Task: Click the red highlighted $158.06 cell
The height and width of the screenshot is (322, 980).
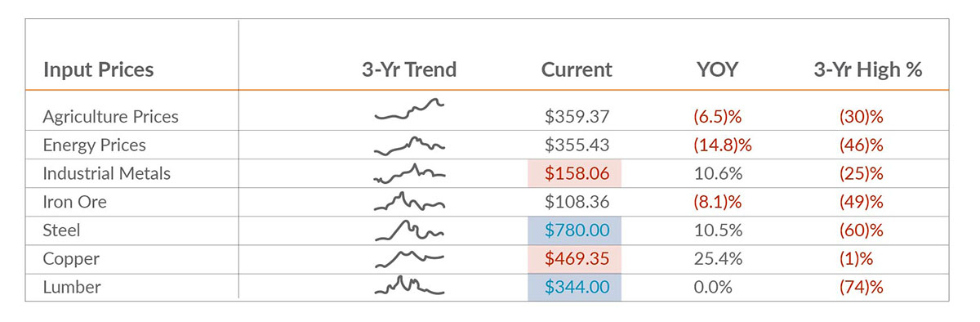Action: pyautogui.click(x=575, y=173)
